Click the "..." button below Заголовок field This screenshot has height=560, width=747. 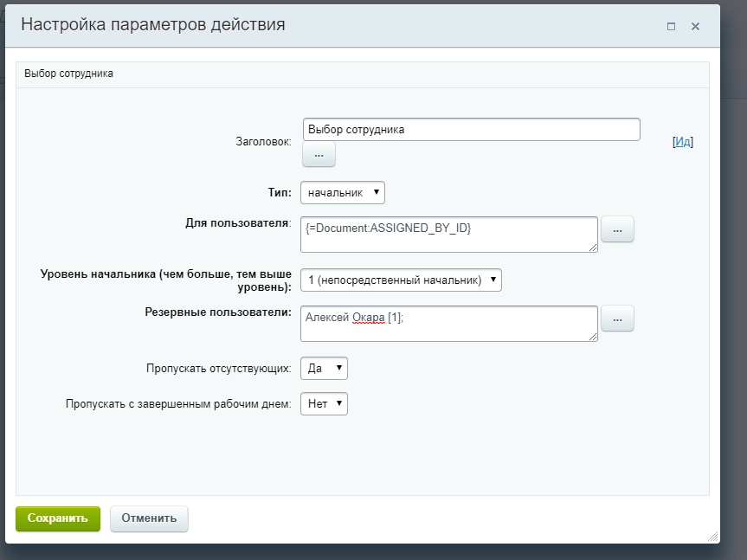coord(318,154)
